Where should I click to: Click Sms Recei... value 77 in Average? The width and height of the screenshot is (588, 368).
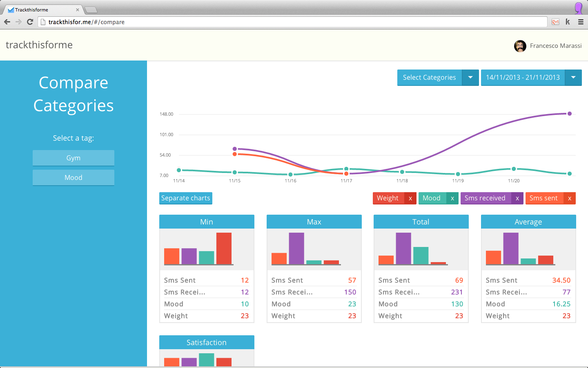566,292
